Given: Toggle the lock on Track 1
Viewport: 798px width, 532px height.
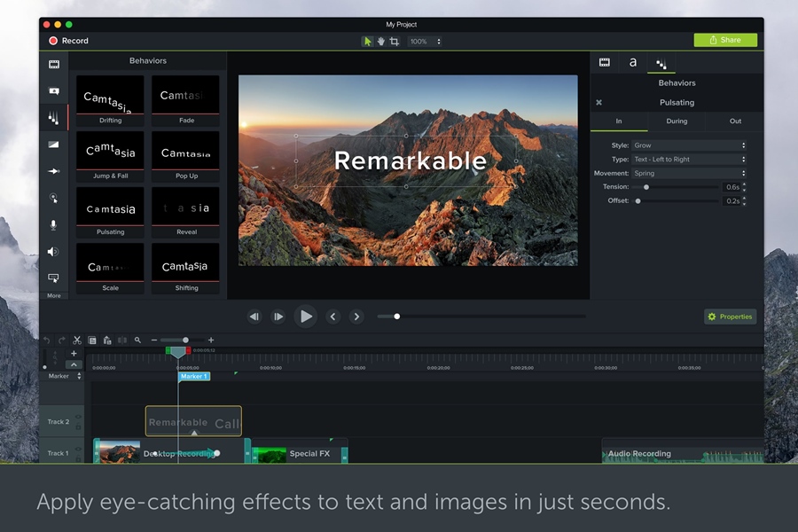Looking at the screenshot, I should 79,458.
